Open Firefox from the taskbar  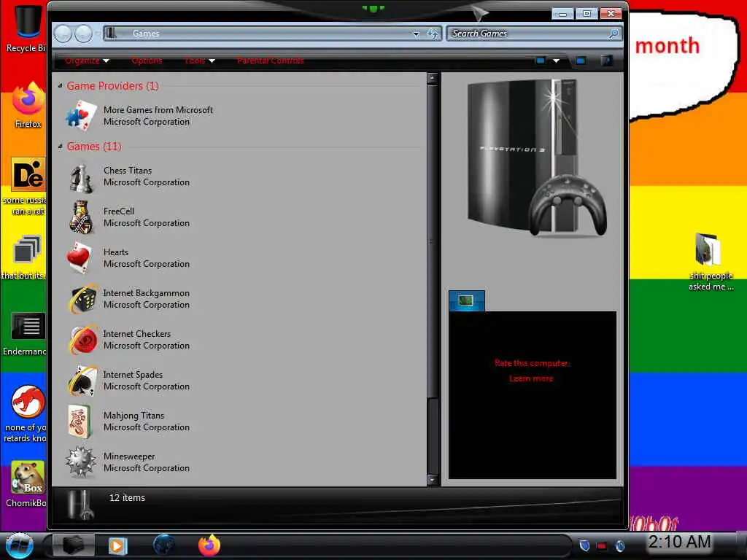(209, 545)
